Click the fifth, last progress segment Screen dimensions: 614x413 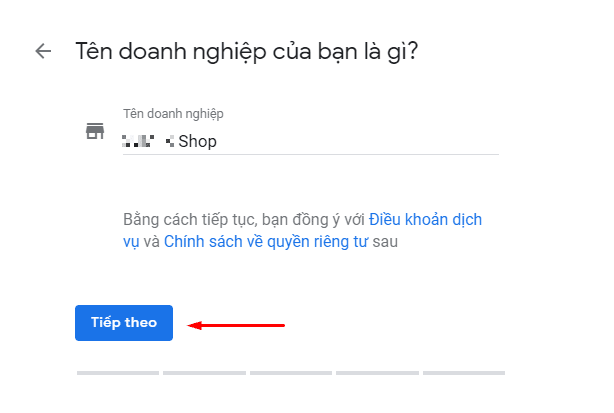coord(464,373)
